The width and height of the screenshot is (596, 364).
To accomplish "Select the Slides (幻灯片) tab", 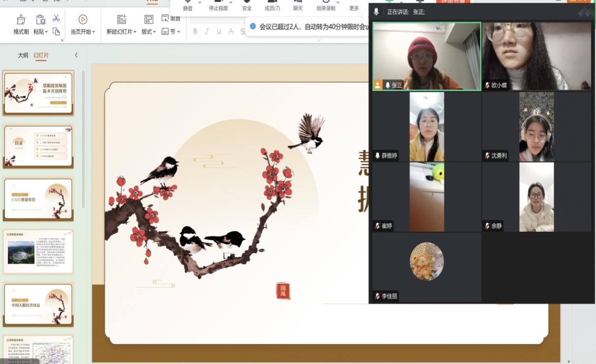I will (41, 56).
